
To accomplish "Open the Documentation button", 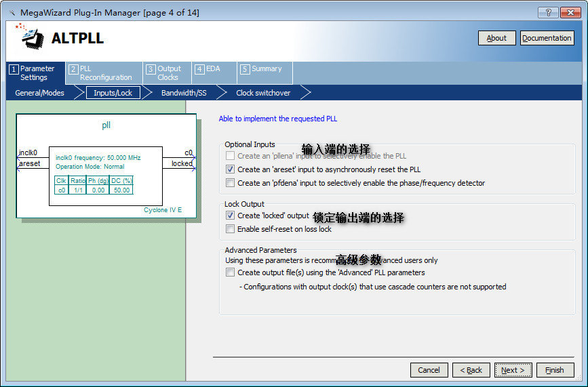I will [x=547, y=38].
